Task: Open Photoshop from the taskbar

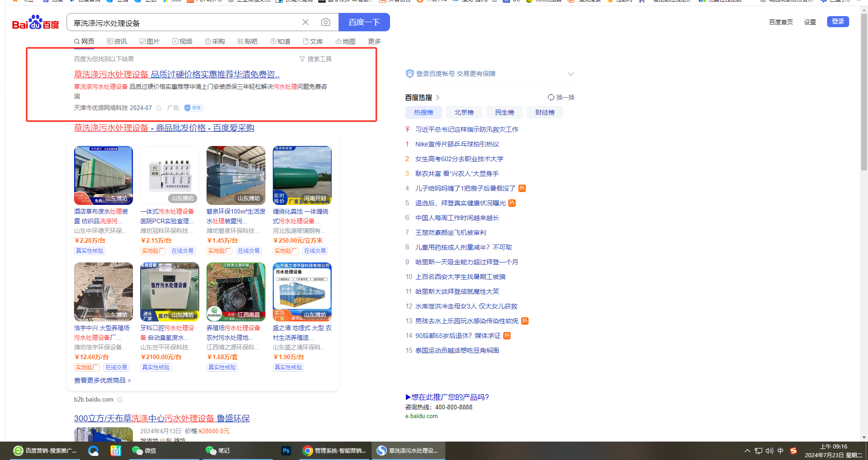Action: pyautogui.click(x=286, y=451)
